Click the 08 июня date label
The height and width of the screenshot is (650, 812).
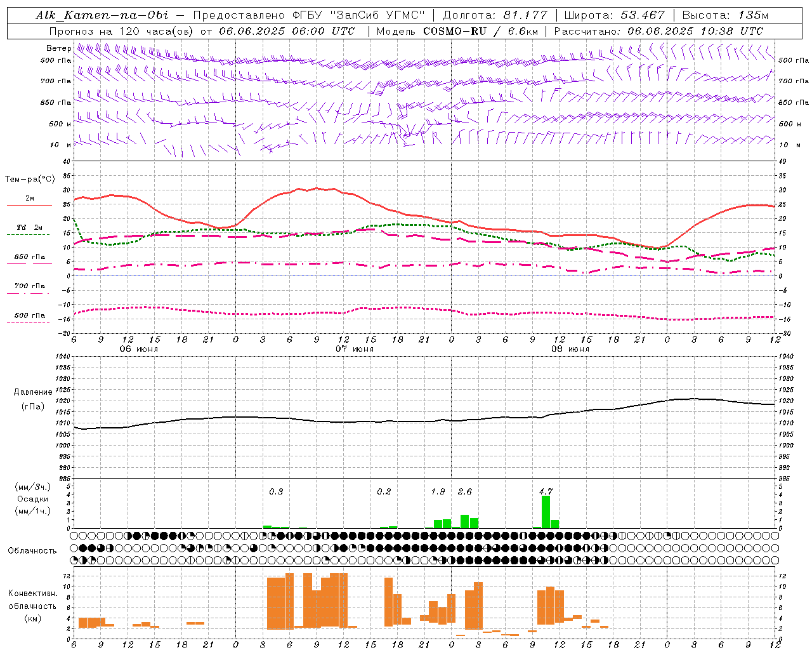tap(570, 349)
